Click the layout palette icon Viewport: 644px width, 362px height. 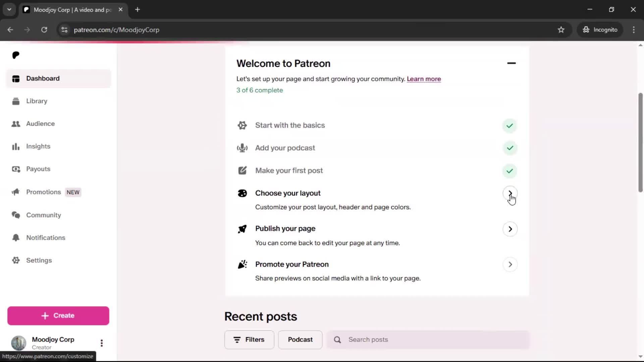242,193
